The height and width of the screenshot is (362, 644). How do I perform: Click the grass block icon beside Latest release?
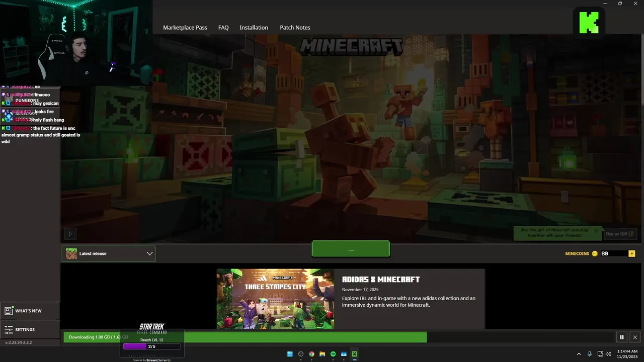[x=71, y=254]
